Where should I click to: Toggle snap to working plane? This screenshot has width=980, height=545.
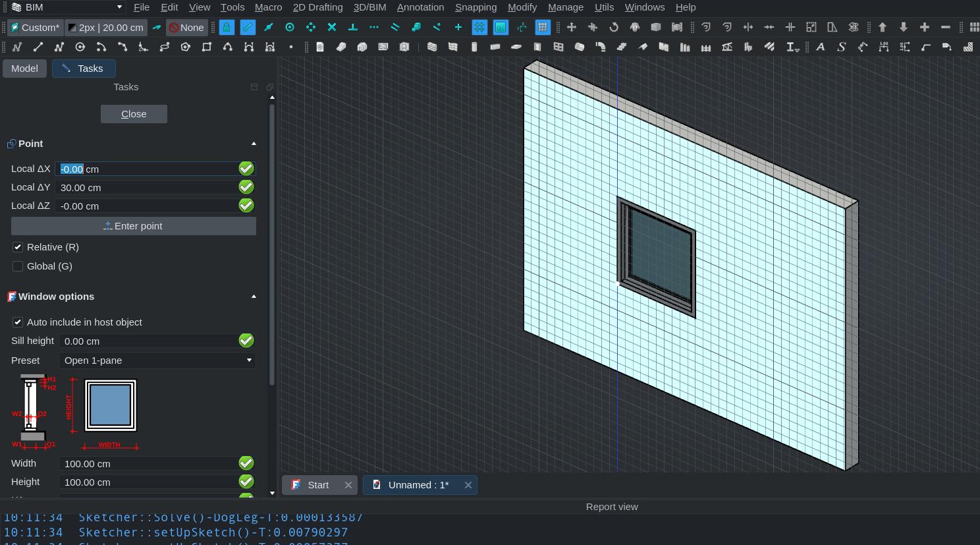tap(501, 27)
